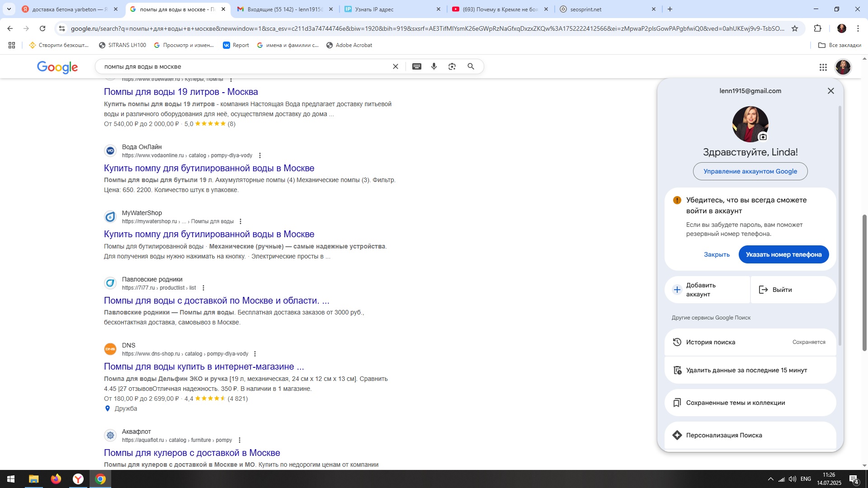The width and height of the screenshot is (868, 488).
Task: Show hidden system tray icons
Action: click(x=770, y=479)
